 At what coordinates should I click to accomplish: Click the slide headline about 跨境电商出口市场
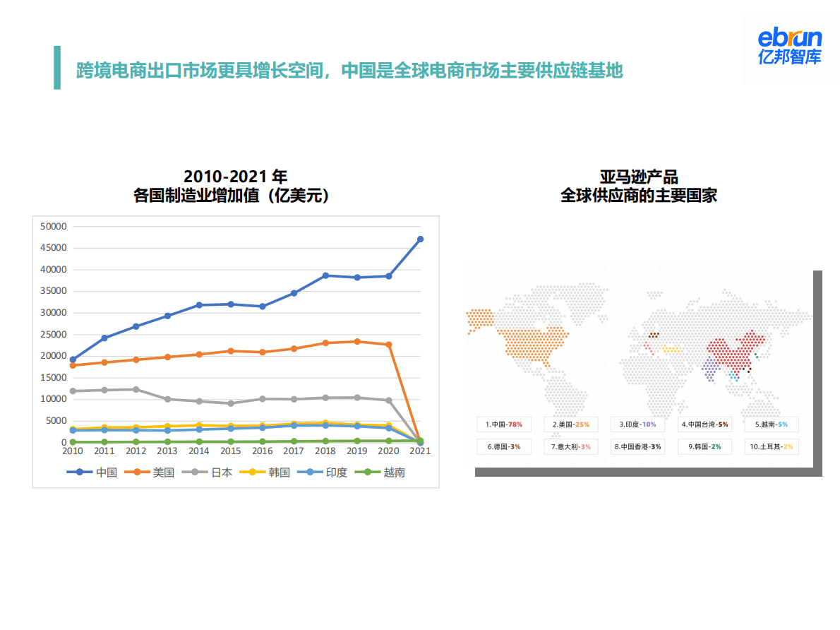coord(349,70)
